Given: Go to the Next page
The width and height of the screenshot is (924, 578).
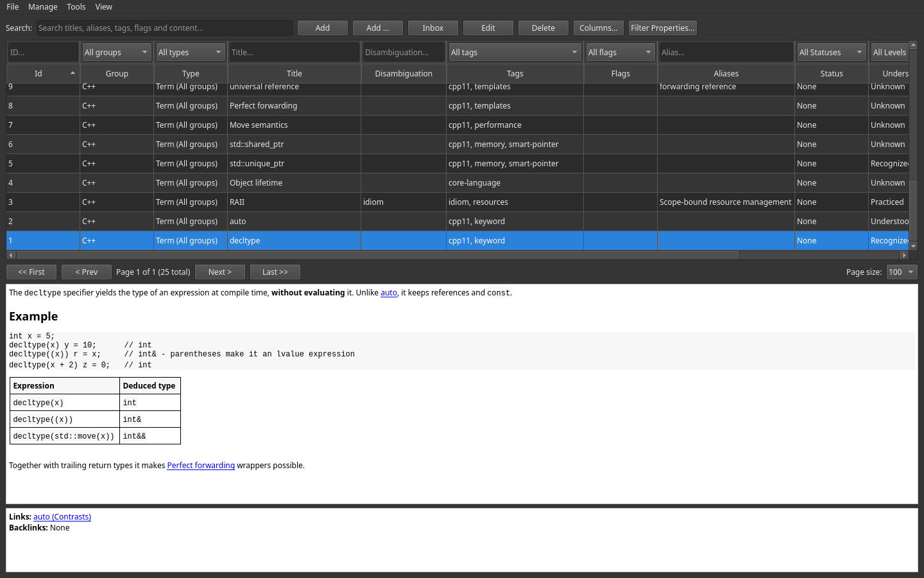Looking at the screenshot, I should [220, 272].
